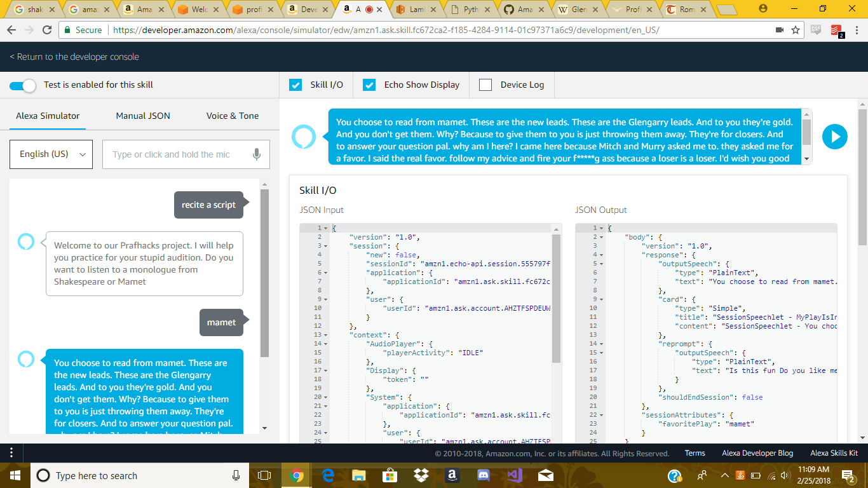Viewport: 868px width, 488px height.
Task: Switch to the 'Lamb' browser tab
Action: click(x=416, y=10)
